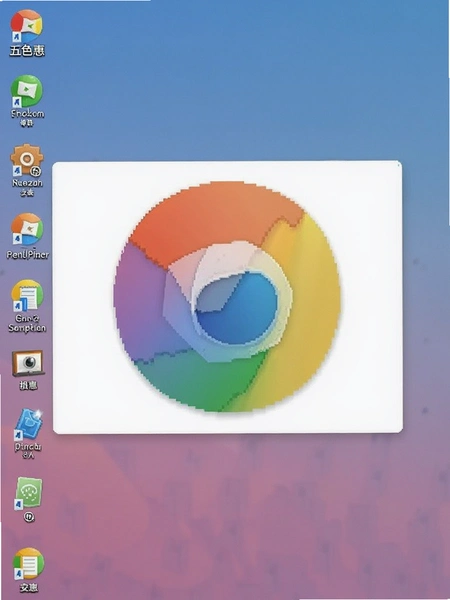The width and height of the screenshot is (450, 600).
Task: Click the circular badge on gear icon
Action: (37, 171)
